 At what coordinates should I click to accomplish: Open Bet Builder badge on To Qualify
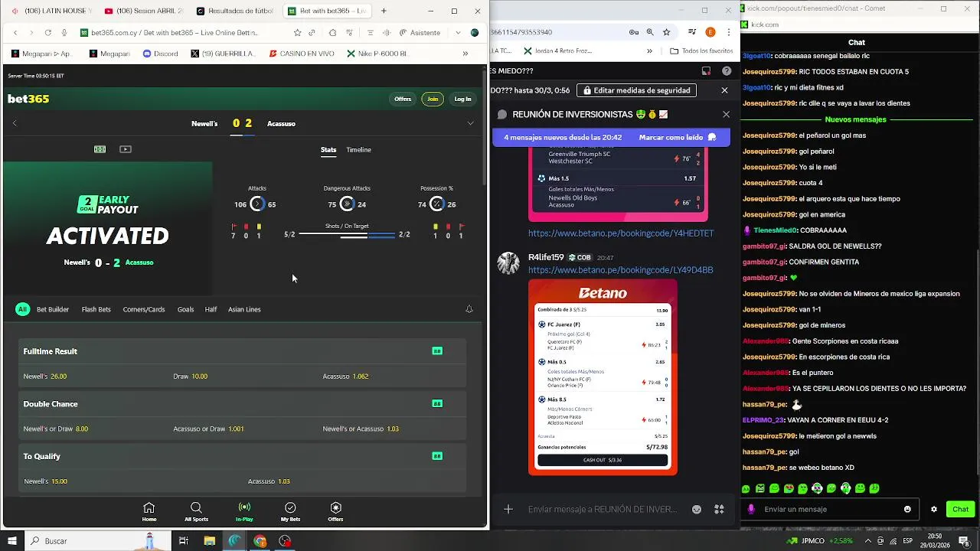click(437, 456)
